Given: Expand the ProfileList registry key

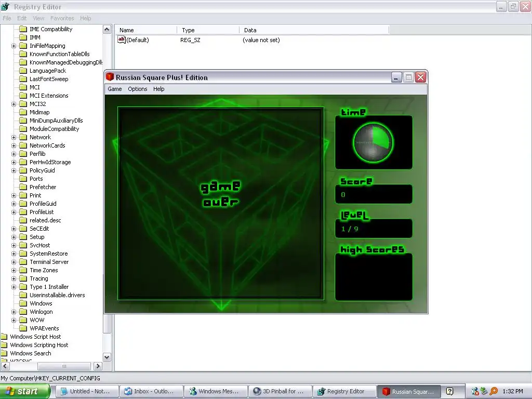Looking at the screenshot, I should coord(14,212).
